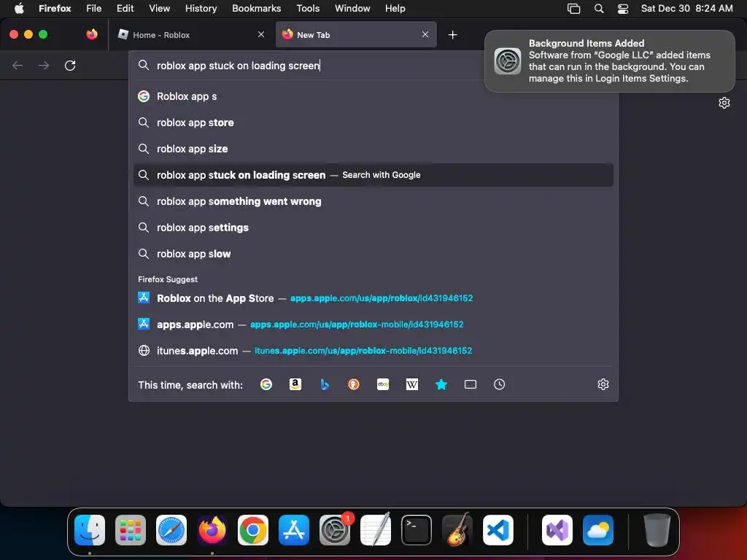This screenshot has height=560, width=747.
Task: Open Stage Manager icon in menu bar
Action: [573, 9]
